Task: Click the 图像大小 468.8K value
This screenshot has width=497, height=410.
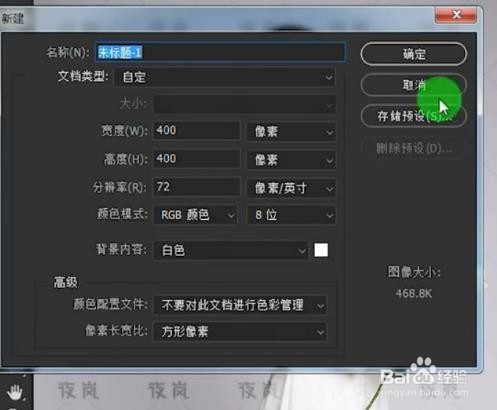Action: coord(414,294)
